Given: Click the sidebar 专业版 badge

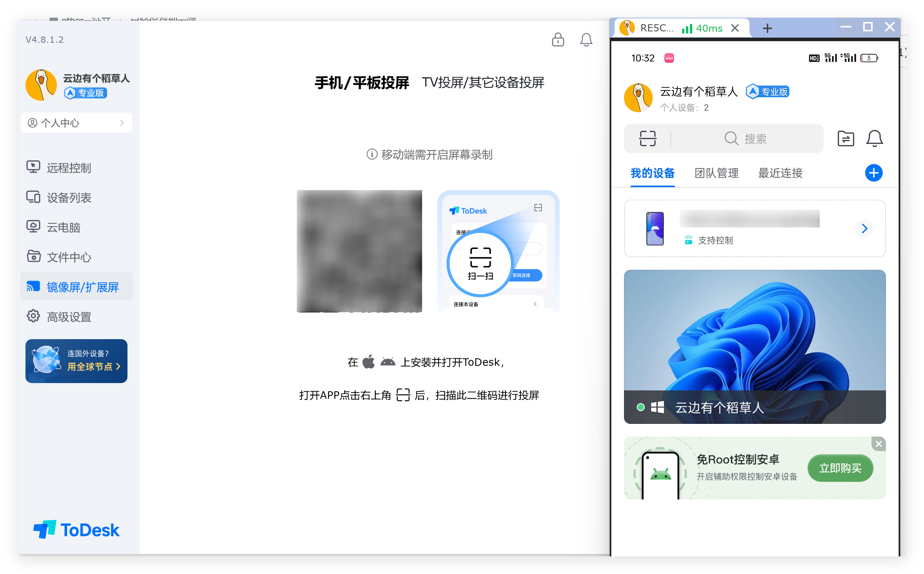Looking at the screenshot, I should click(86, 93).
